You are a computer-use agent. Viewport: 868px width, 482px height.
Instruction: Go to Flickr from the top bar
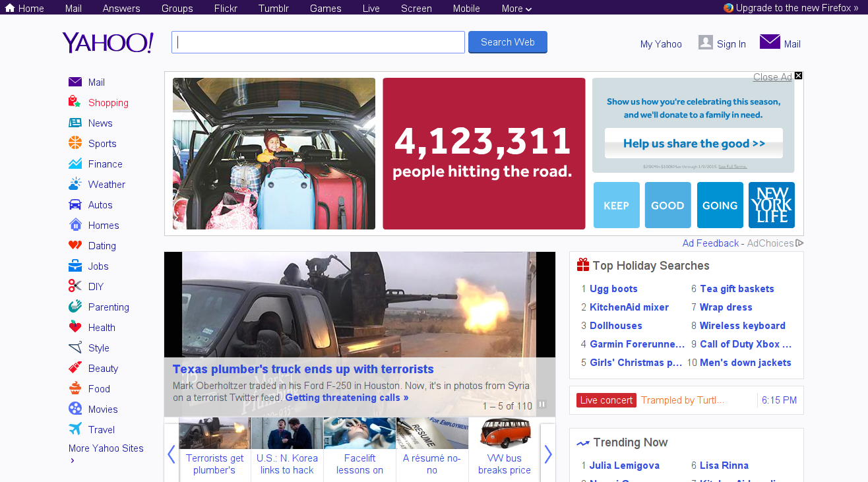[226, 8]
